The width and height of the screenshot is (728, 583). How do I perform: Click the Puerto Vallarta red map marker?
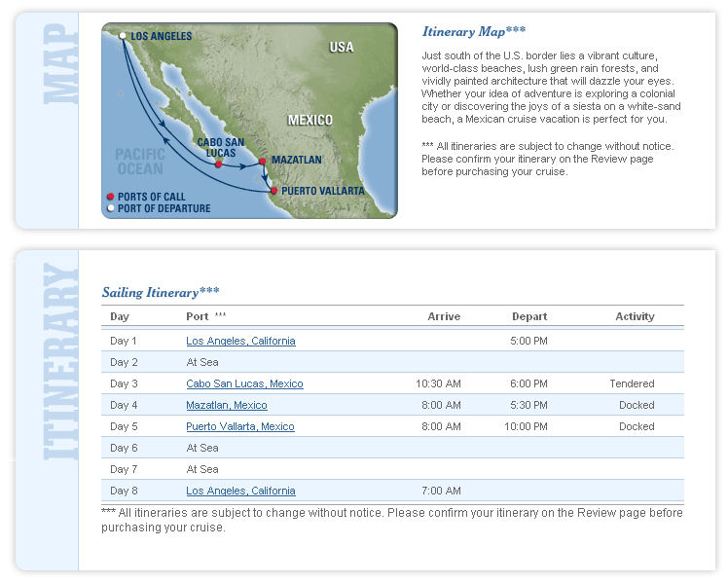[274, 191]
